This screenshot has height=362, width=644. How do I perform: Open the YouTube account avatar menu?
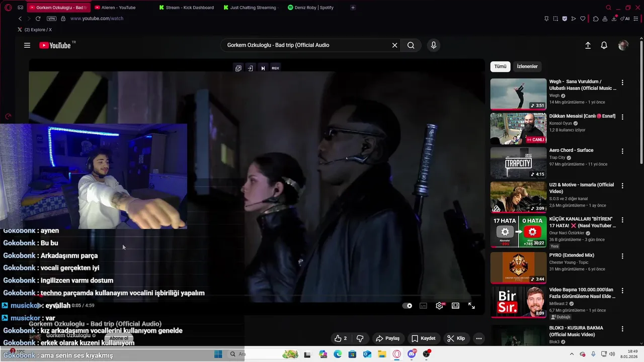623,45
